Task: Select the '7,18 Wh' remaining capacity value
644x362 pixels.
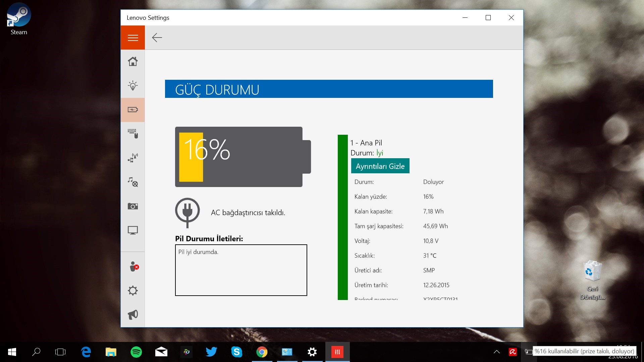Action: click(x=433, y=212)
